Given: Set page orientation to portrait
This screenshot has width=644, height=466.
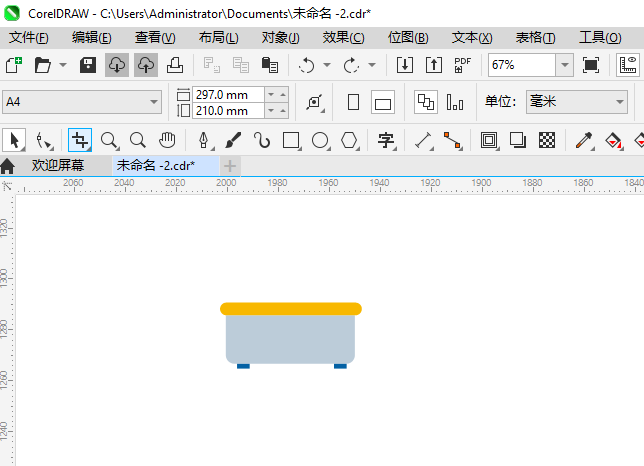Looking at the screenshot, I should click(353, 102).
